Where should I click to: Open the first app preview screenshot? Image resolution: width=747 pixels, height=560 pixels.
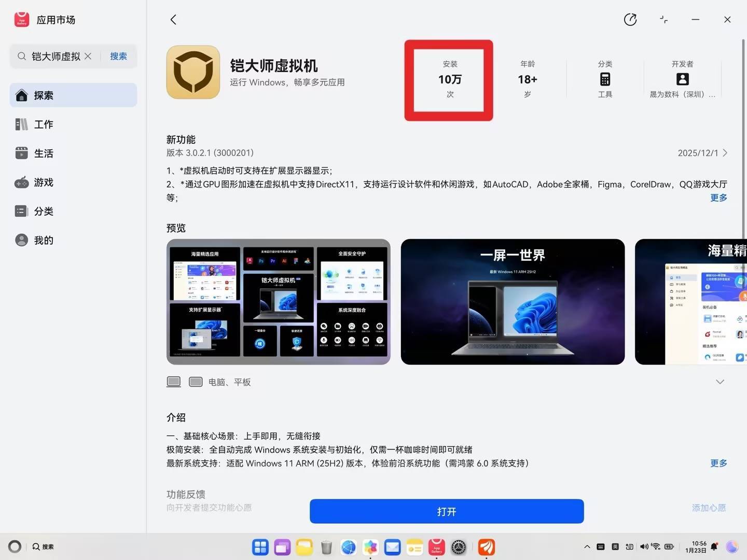tap(278, 301)
